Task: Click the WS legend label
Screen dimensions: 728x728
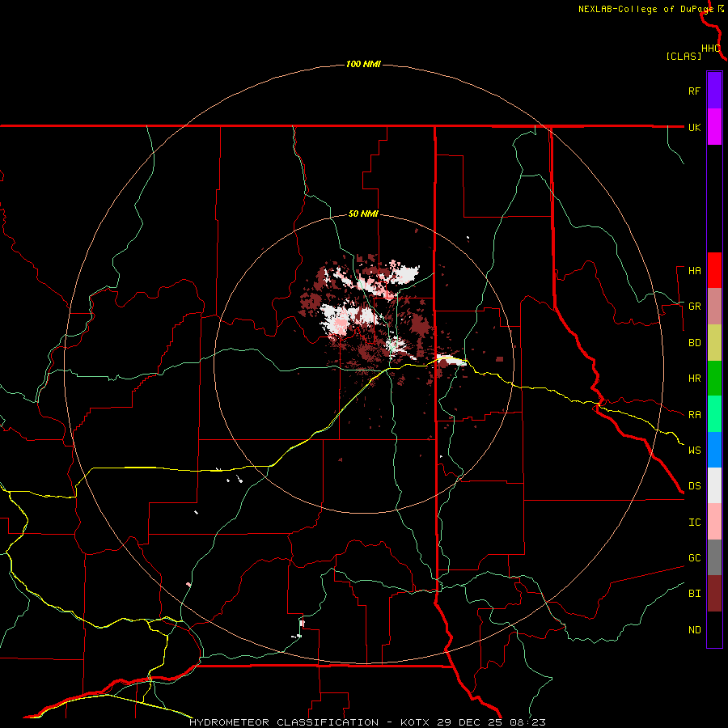Action: (694, 451)
